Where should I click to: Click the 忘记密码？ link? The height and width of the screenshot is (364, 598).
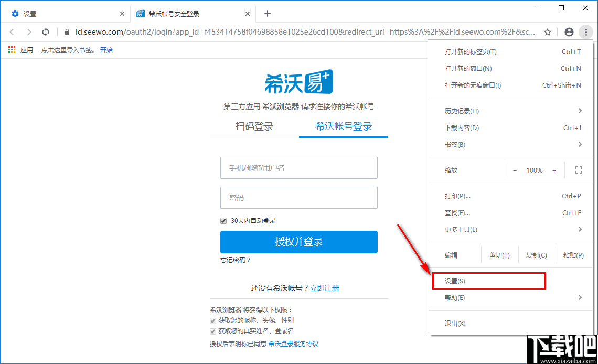coord(236,260)
